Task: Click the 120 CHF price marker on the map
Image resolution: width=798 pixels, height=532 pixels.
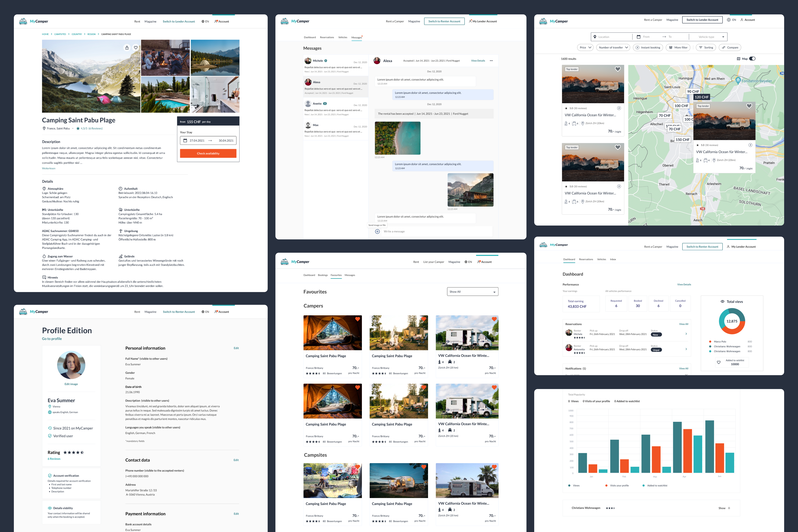Action: coord(702,97)
